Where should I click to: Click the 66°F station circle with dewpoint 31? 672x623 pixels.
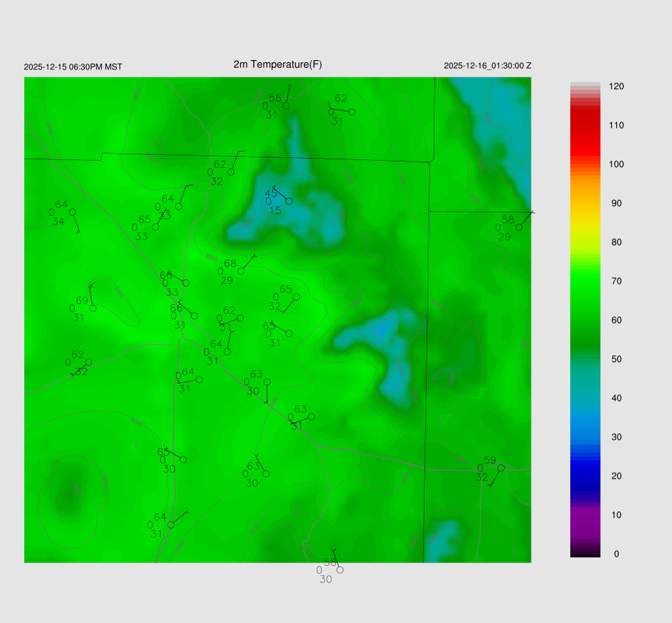(x=194, y=316)
